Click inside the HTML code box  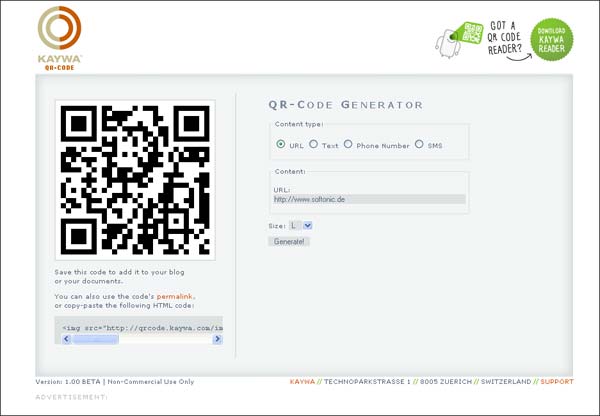[x=140, y=326]
